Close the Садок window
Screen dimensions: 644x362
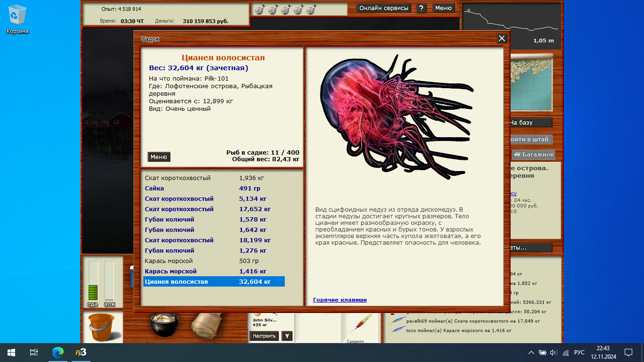point(502,39)
